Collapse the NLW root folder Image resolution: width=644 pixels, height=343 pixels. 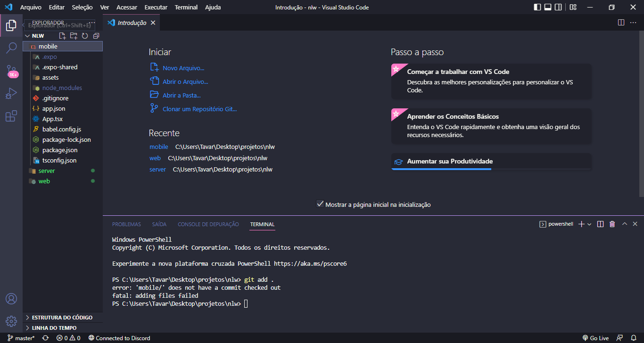pos(63,36)
